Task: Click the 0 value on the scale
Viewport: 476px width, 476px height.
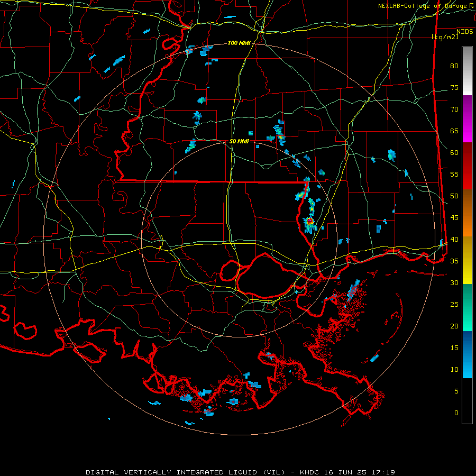Action: click(456, 413)
